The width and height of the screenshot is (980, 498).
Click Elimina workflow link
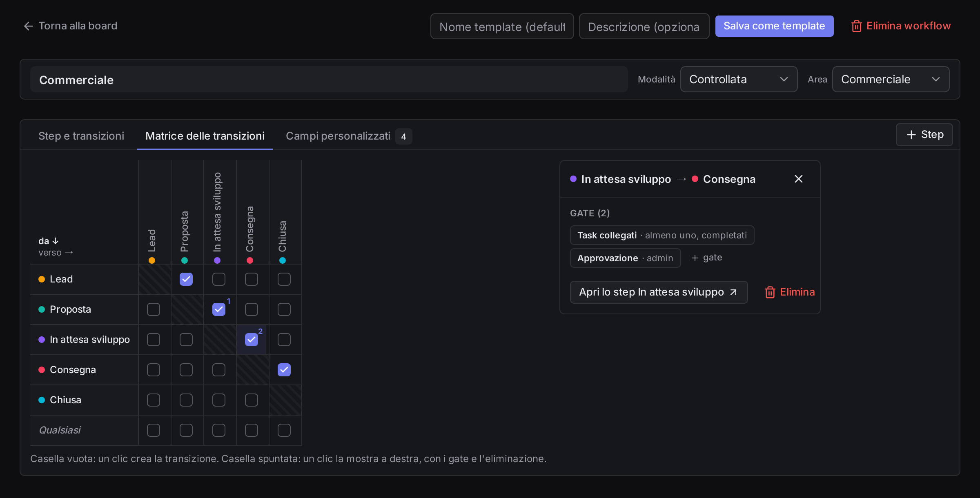[901, 26]
